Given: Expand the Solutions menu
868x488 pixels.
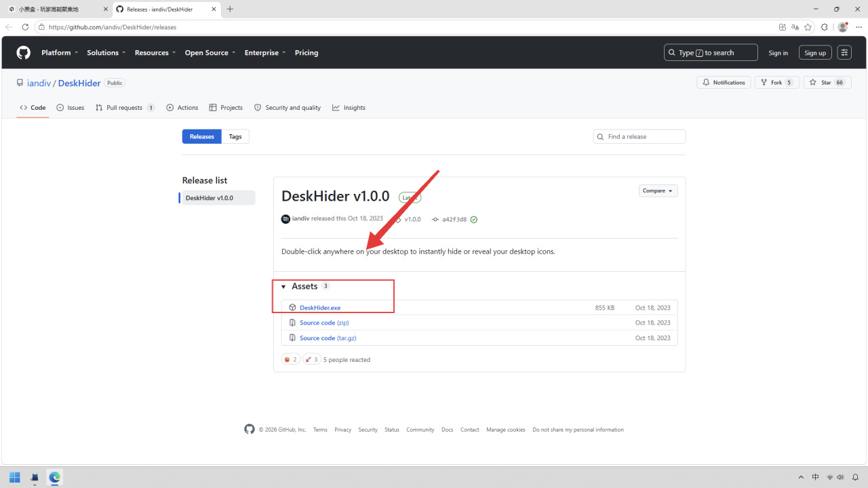Looking at the screenshot, I should coord(106,53).
